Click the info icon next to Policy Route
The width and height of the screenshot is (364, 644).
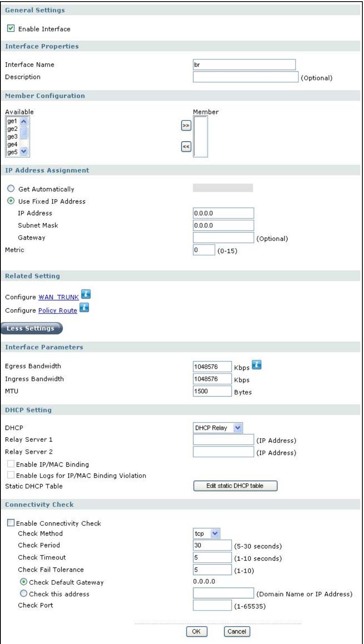[84, 308]
